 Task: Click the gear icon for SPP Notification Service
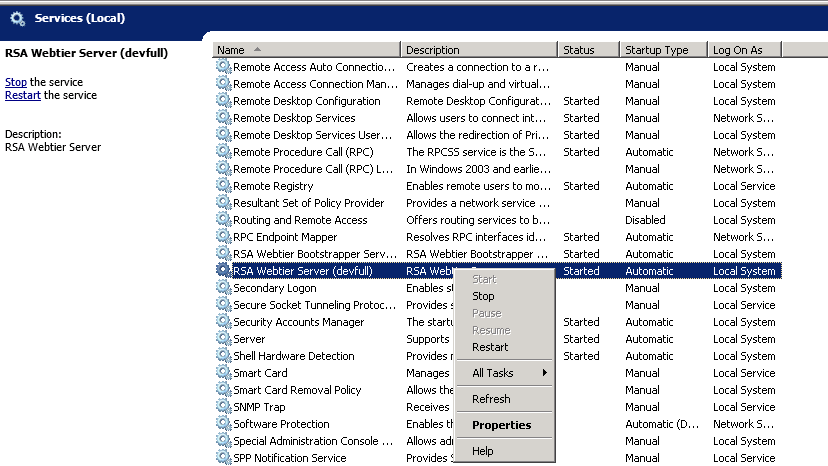(x=223, y=458)
